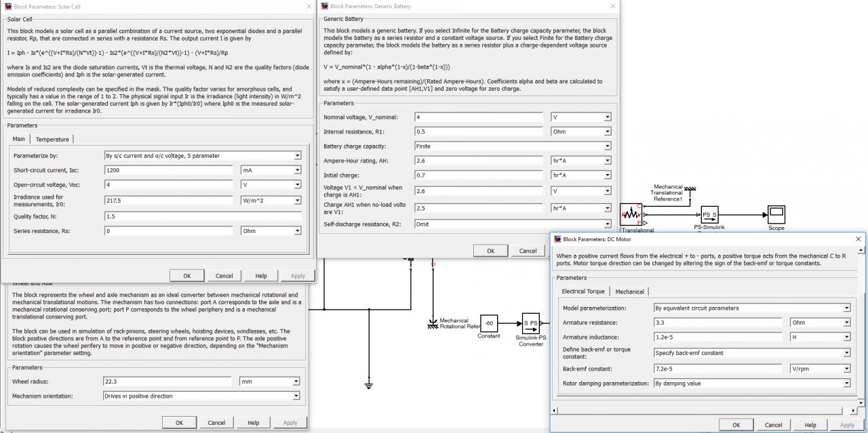
Task: Click the electrical ground symbol
Action: tap(369, 385)
